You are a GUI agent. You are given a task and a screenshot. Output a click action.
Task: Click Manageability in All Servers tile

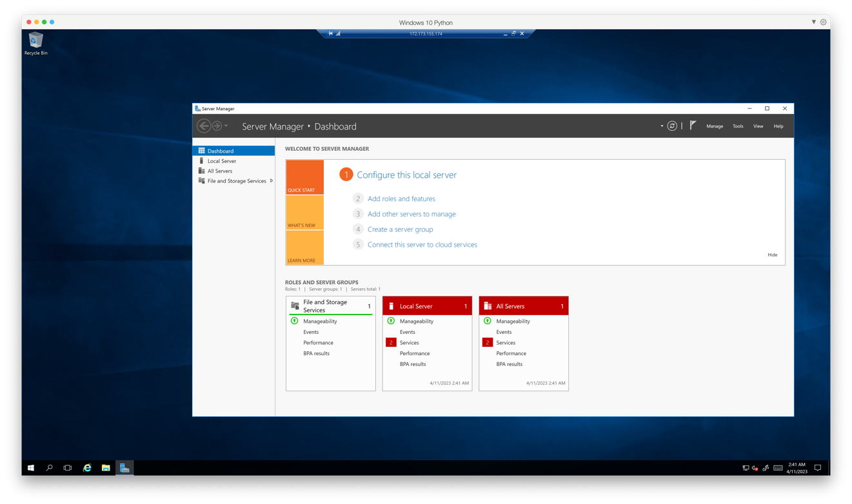point(513,321)
